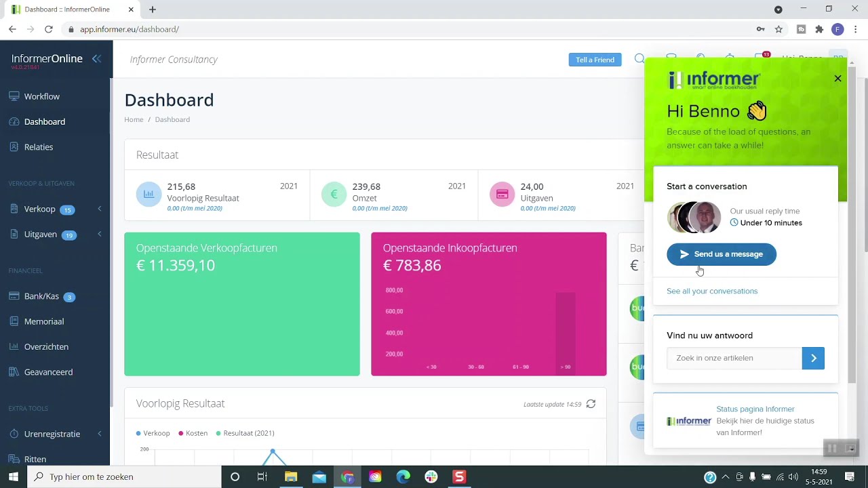Click the Uitgaven card icon
This screenshot has width=868, height=488.
click(x=502, y=195)
